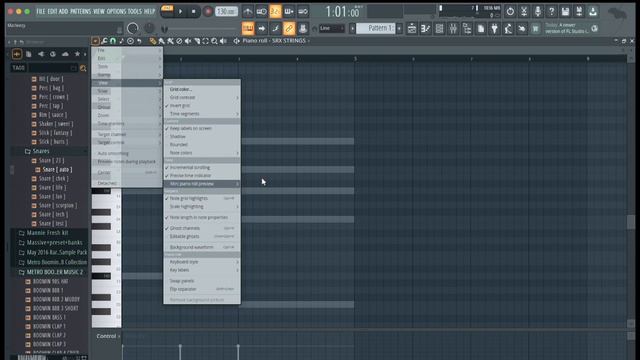This screenshot has width=640, height=360.
Task: Select the piano roll Select tool
Action: pos(205,41)
